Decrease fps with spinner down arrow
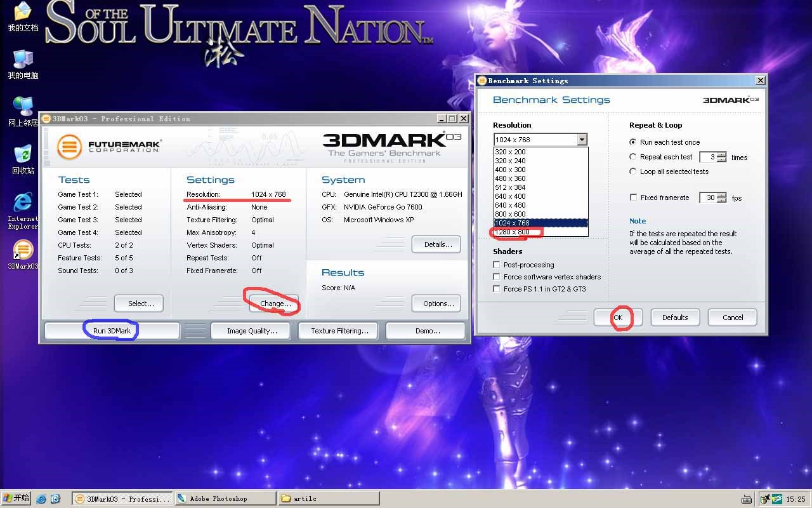Viewport: 812px width, 508px height. pos(722,200)
